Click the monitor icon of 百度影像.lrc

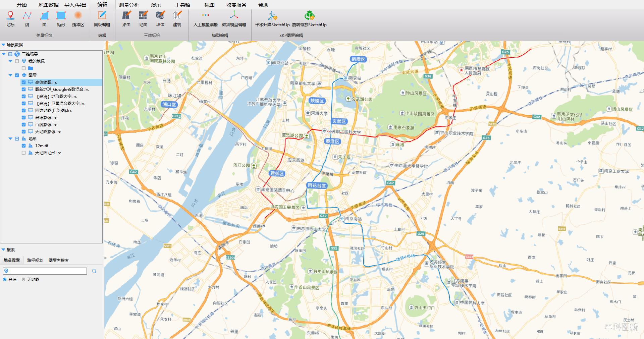pyautogui.click(x=31, y=124)
